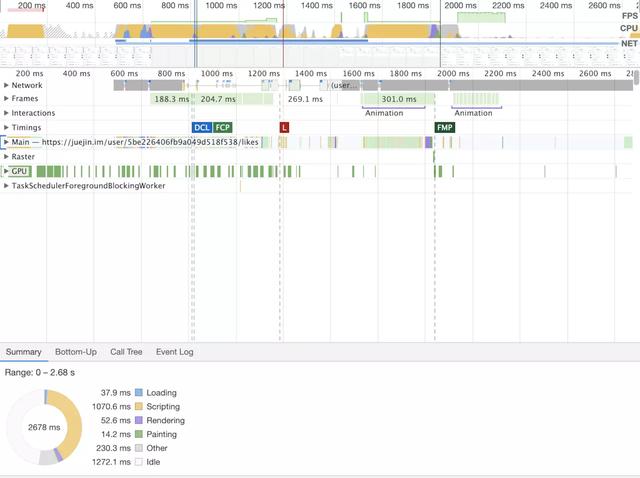Image resolution: width=640 pixels, height=478 pixels.
Task: Expand the Raster track
Action: click(x=6, y=157)
